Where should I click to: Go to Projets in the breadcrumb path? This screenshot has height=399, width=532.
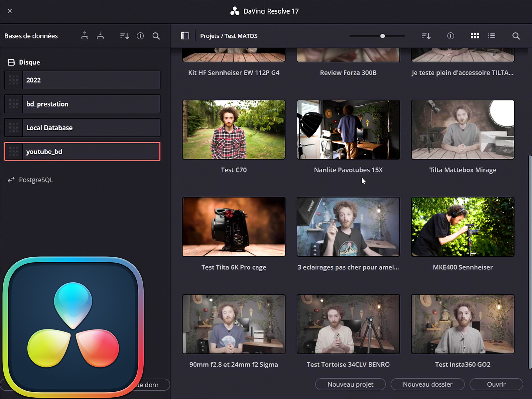(x=209, y=36)
